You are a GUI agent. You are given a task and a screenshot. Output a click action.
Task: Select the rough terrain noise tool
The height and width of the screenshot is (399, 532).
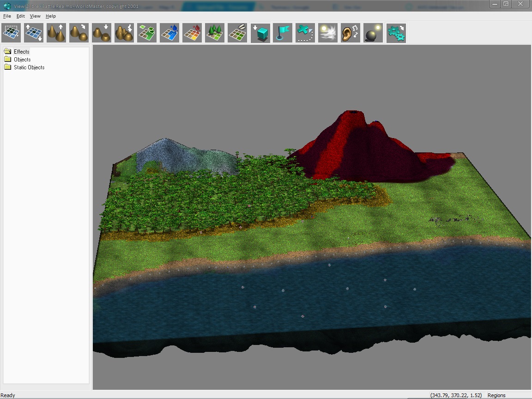[124, 33]
